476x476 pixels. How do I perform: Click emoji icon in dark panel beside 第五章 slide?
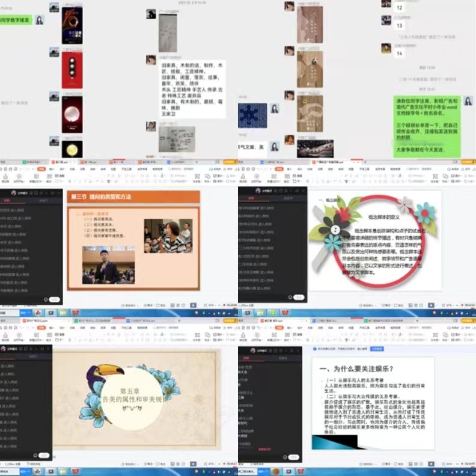34,455
